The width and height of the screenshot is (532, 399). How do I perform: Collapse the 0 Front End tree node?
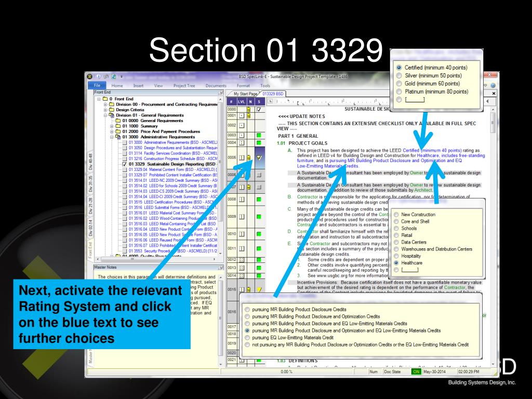(99, 99)
